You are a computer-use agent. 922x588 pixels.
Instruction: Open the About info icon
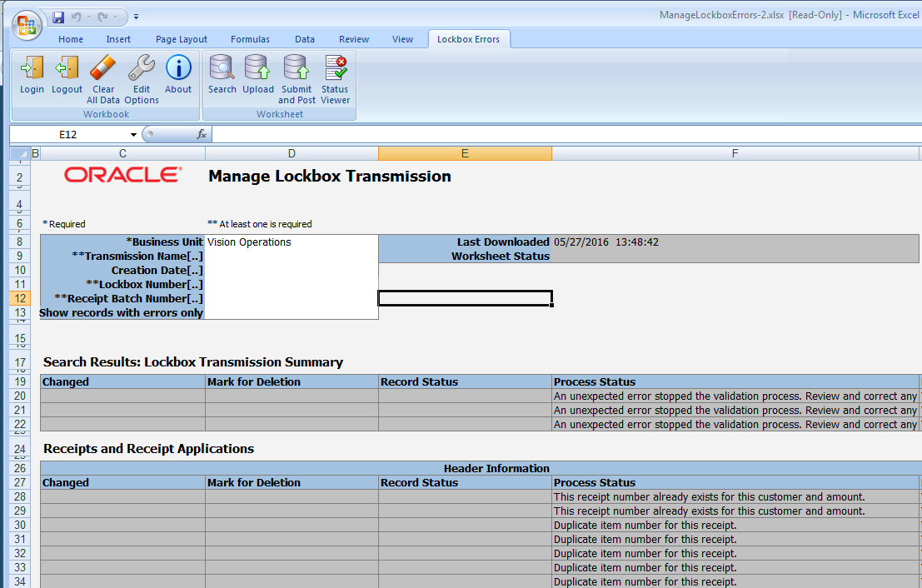pyautogui.click(x=178, y=67)
